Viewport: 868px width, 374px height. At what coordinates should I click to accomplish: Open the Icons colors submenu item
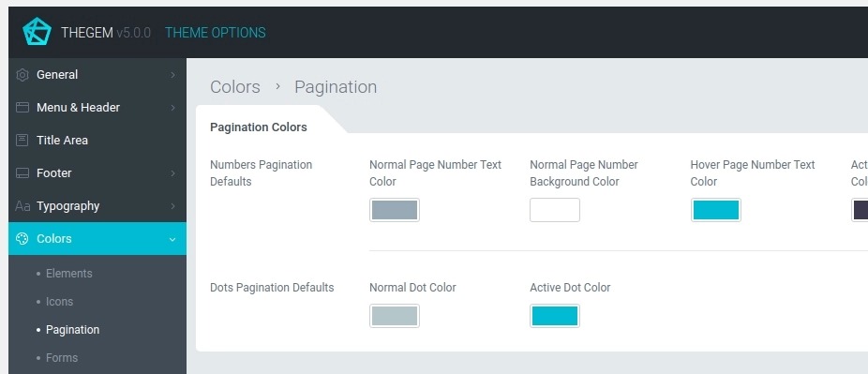[x=59, y=302]
